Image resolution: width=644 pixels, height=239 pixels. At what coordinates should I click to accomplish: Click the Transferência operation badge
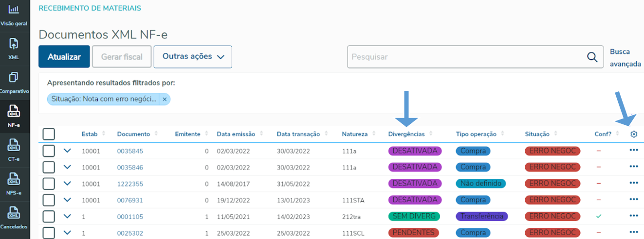click(482, 216)
